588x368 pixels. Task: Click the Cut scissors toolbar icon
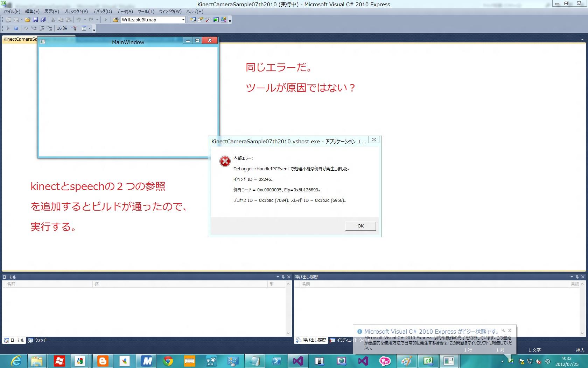coord(53,20)
